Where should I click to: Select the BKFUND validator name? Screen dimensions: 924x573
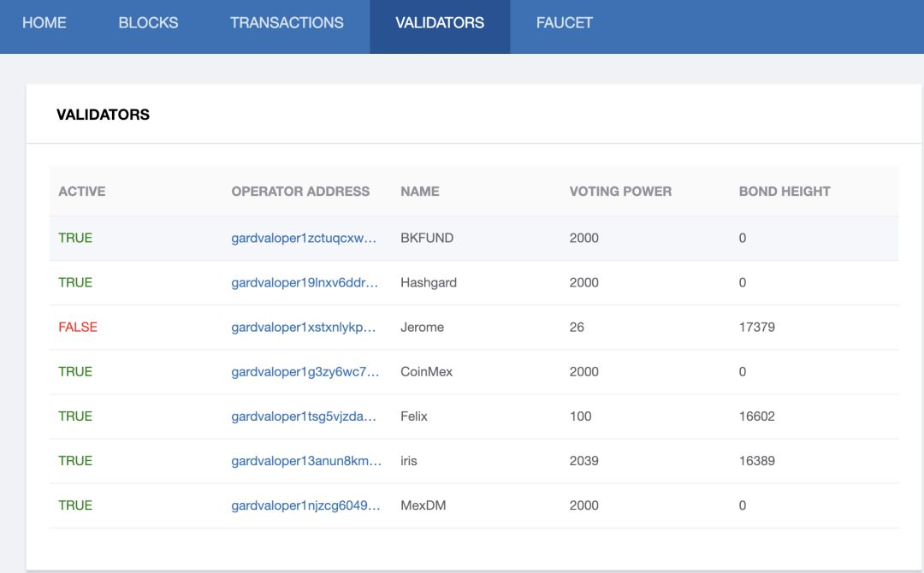coord(427,238)
